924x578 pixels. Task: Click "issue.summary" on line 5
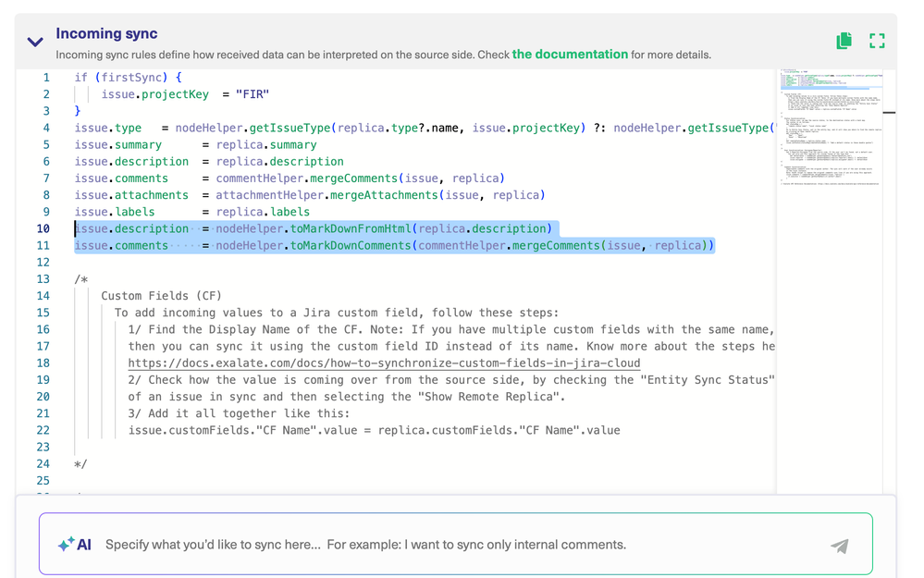click(x=117, y=144)
